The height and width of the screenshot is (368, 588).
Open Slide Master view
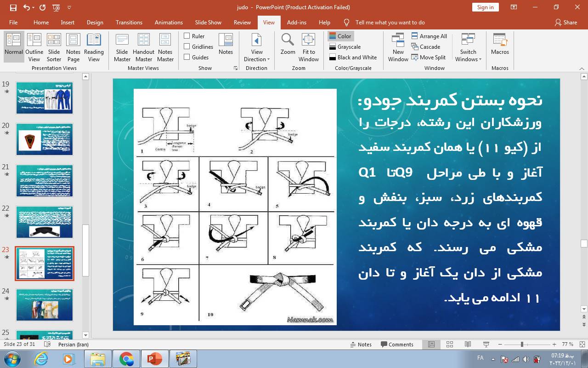pos(122,47)
